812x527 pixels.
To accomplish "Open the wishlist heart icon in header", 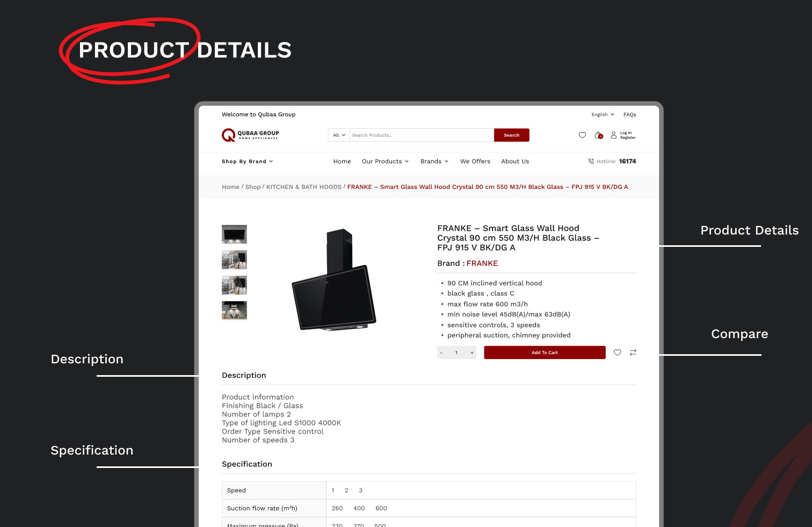I will (582, 135).
